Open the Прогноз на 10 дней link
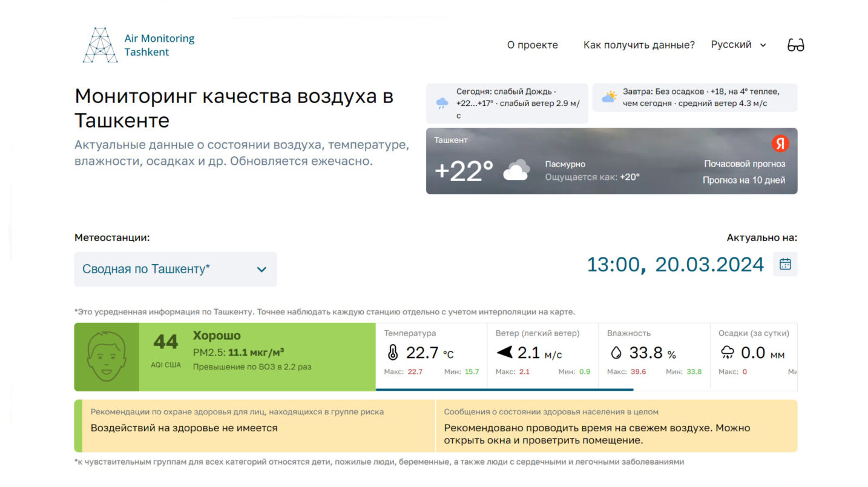Image resolution: width=868 pixels, height=487 pixels. [744, 180]
